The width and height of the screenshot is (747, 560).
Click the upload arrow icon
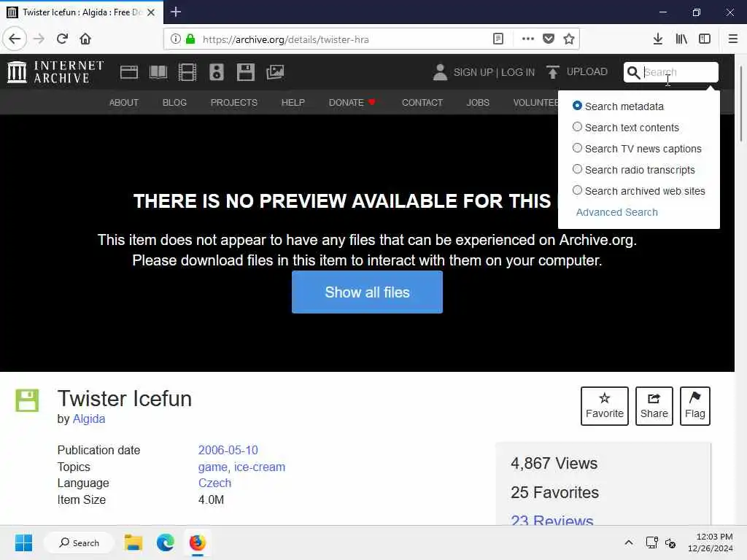(x=553, y=72)
